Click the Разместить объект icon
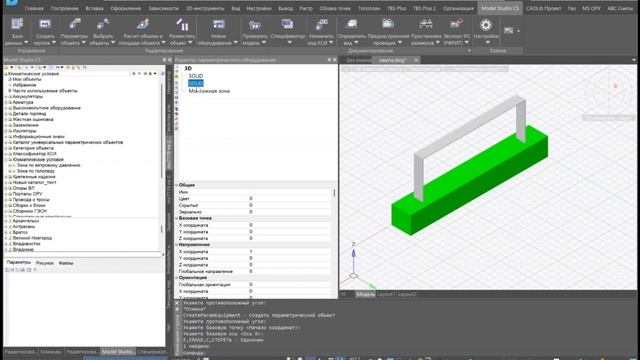 [182, 24]
